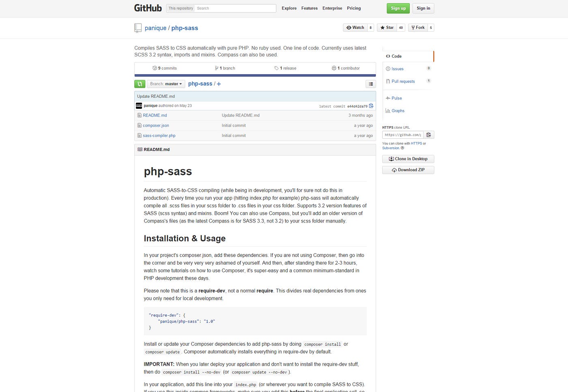Click the 'Update README.md' commit message in file row
The width and height of the screenshot is (568, 392).
coord(241,115)
